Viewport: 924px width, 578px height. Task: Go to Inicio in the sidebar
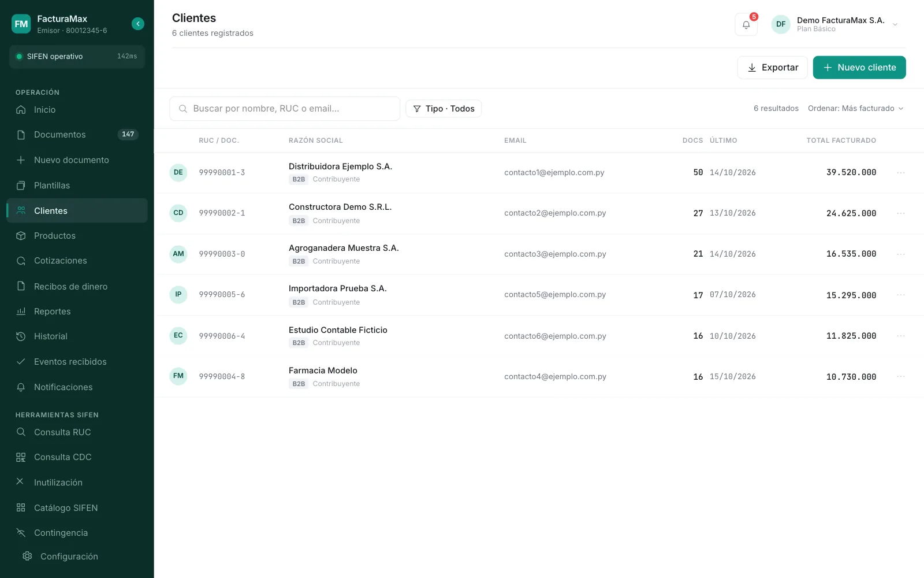(x=77, y=110)
